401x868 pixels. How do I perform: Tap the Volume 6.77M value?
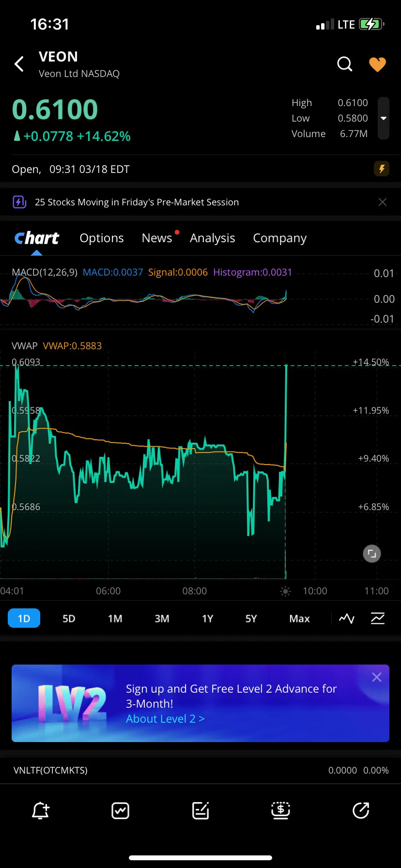[354, 134]
